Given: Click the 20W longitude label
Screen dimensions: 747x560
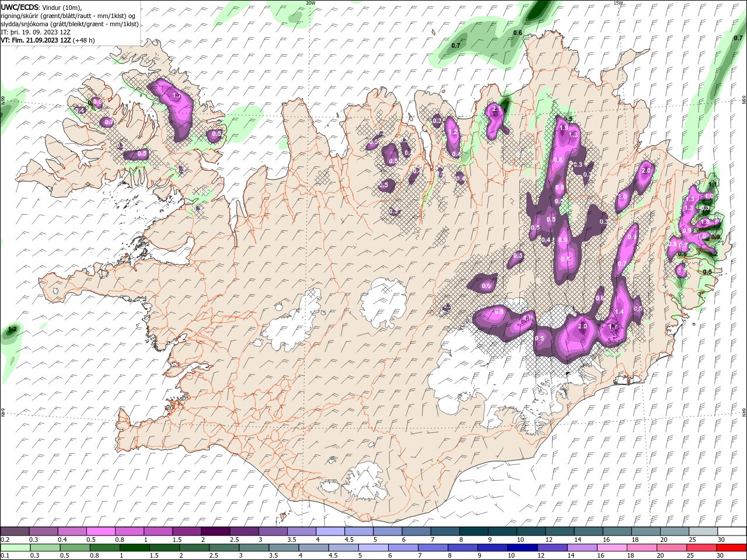Looking at the screenshot, I should pos(310,3).
